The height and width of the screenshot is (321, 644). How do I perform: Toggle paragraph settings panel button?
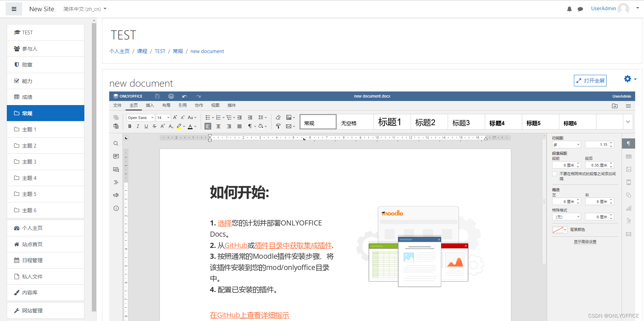[x=628, y=143]
